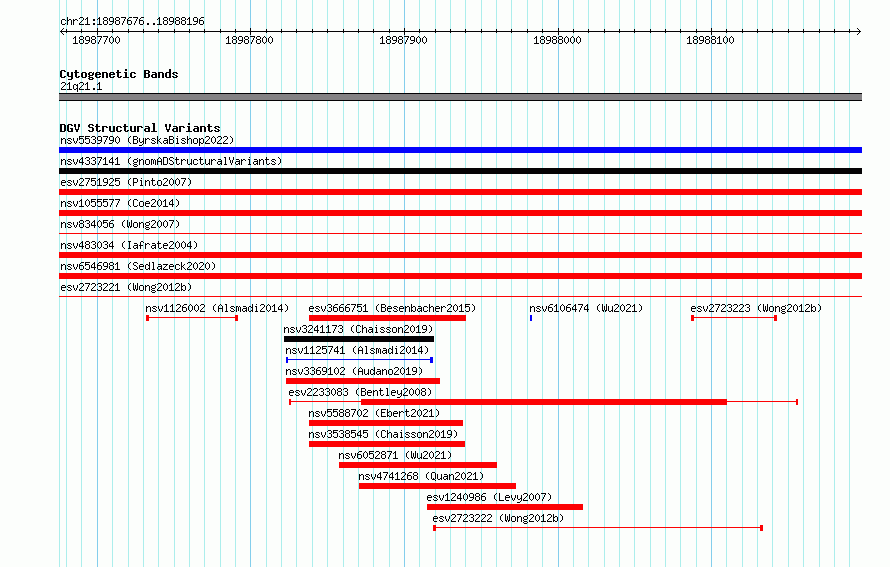Viewport: 890px width, 567px height.
Task: Open the nsv1055577 (Coe2014) label
Action: point(120,203)
